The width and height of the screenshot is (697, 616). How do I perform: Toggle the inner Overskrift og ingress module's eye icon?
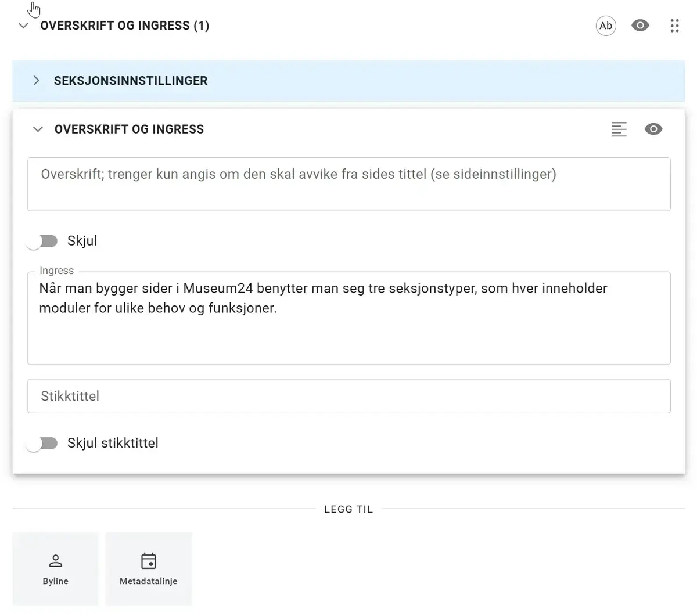pos(653,129)
